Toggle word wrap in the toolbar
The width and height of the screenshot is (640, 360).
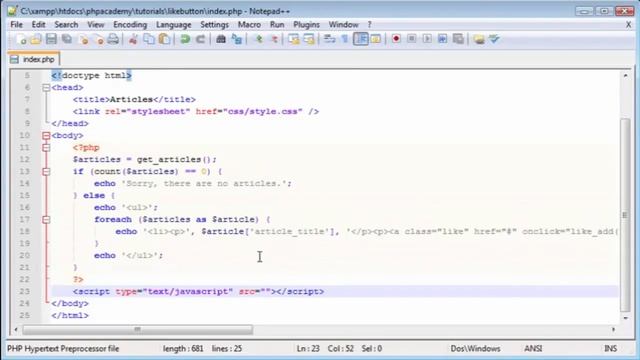329,39
